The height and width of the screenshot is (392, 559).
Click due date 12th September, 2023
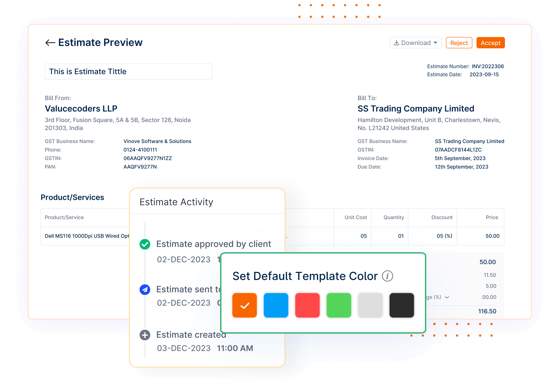tap(462, 167)
